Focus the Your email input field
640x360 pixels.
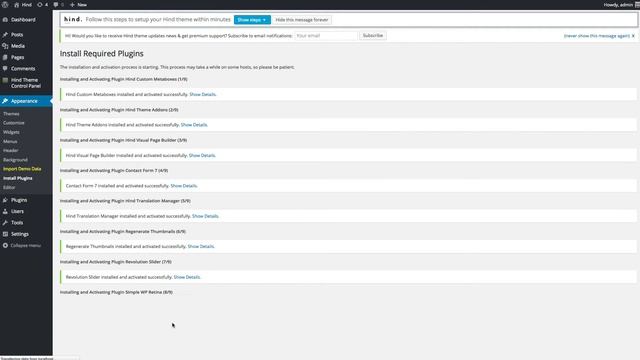tap(326, 36)
